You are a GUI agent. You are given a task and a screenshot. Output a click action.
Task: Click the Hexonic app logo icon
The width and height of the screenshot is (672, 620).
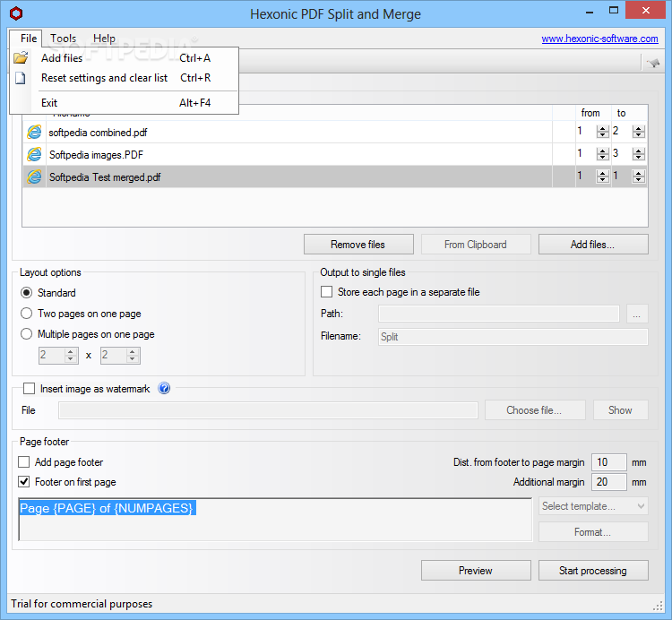coord(16,13)
